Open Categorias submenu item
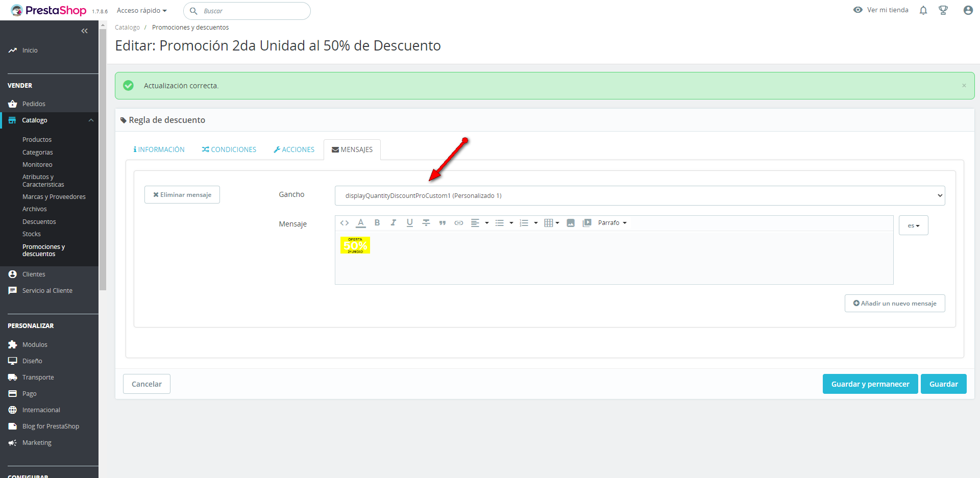 click(x=38, y=153)
